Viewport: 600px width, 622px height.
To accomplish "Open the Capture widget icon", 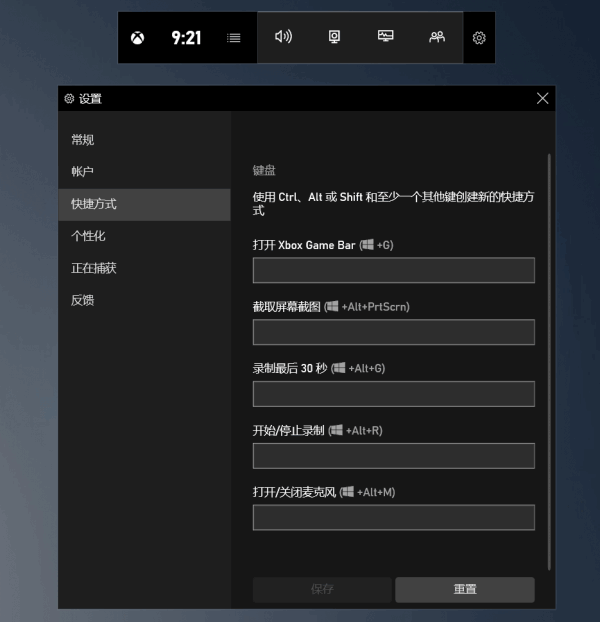I will click(x=335, y=37).
